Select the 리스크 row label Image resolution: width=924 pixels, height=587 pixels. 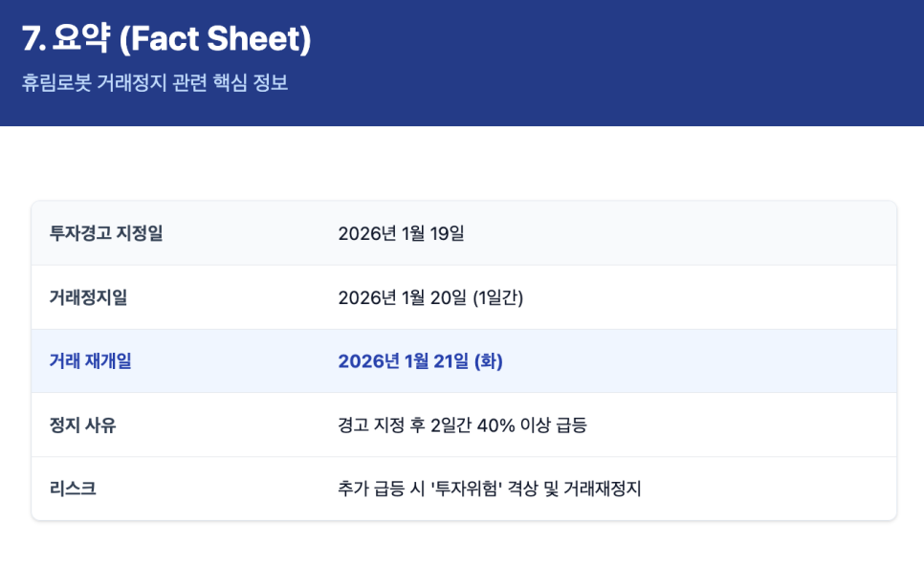73,489
